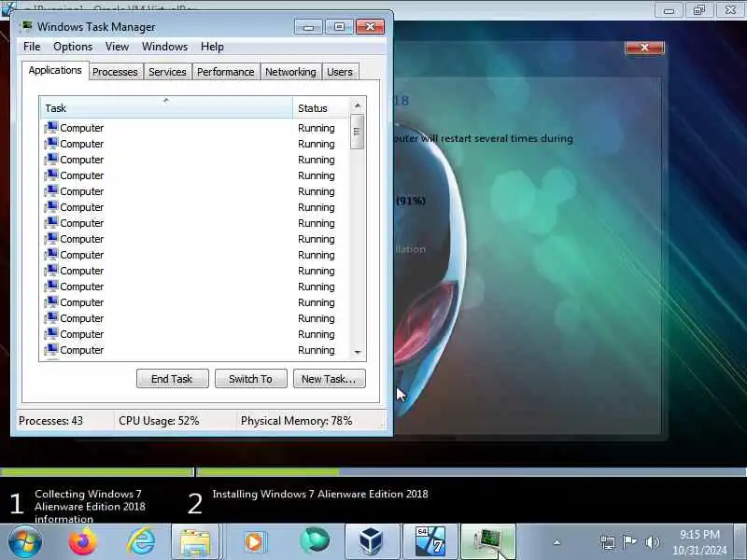
Task: Close the Windows Task Manager window
Action: pos(370,27)
